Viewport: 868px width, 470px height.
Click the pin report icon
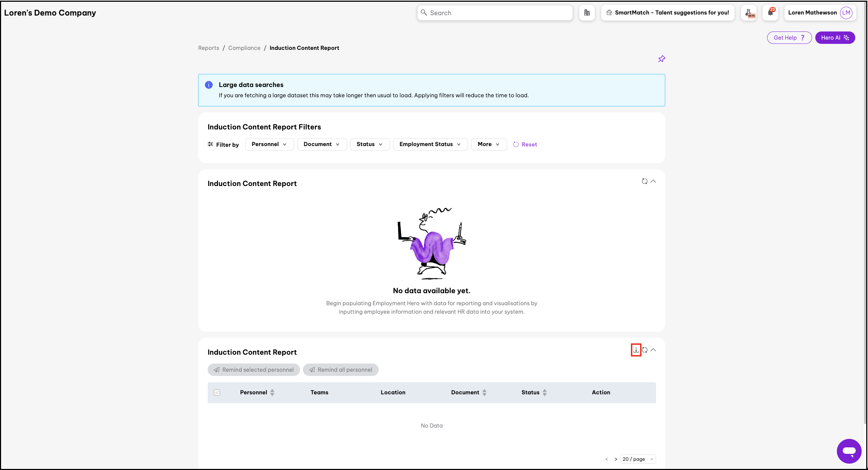point(661,59)
